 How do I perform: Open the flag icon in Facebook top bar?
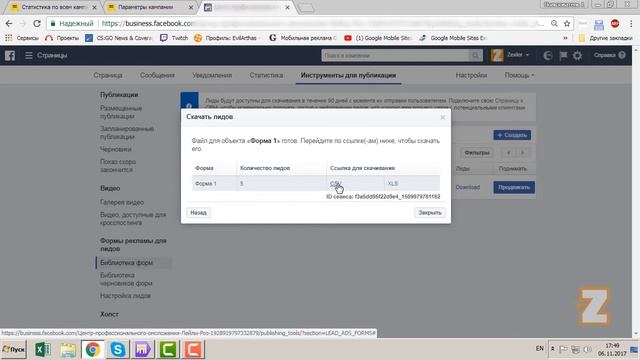pos(563,56)
